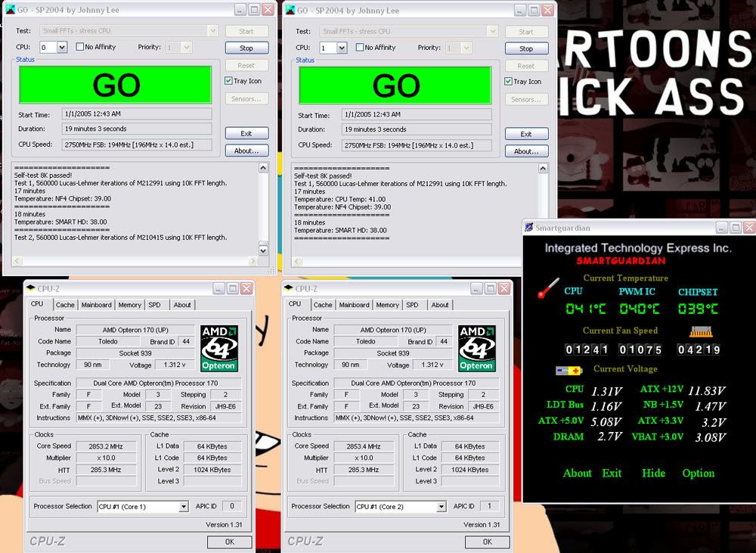Click green GO status panel in right SP2004
756x553 pixels.
pyautogui.click(x=395, y=85)
